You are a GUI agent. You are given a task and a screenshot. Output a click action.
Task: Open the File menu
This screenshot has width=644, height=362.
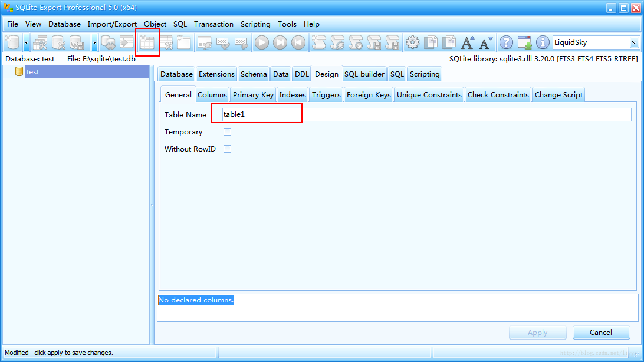pos(13,24)
